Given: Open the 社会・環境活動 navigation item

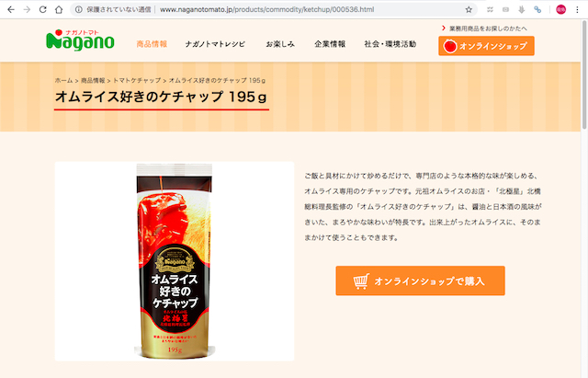Looking at the screenshot, I should point(390,44).
